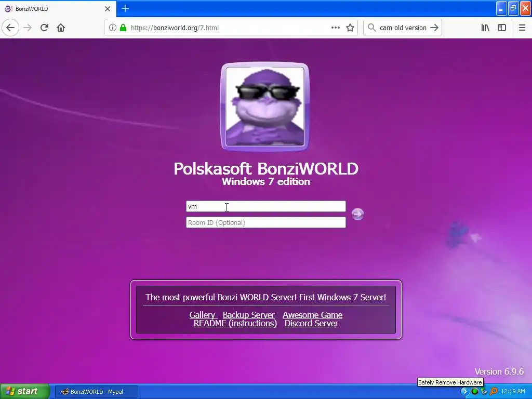Click the green circle tray icon

point(475,392)
